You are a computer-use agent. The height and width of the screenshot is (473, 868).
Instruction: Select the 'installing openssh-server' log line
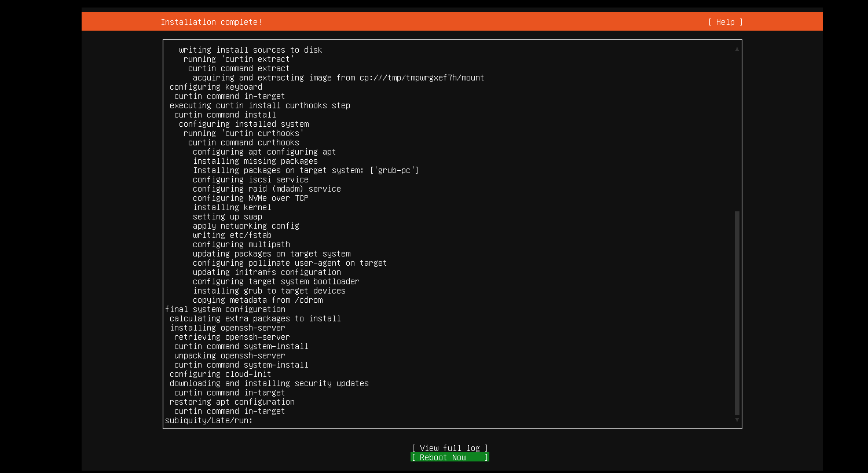[x=228, y=328]
